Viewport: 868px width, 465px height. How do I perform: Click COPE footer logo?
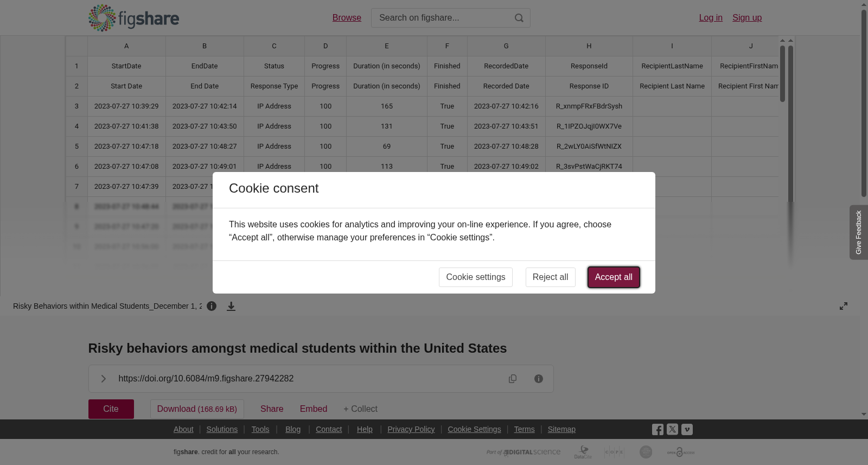[x=615, y=452]
